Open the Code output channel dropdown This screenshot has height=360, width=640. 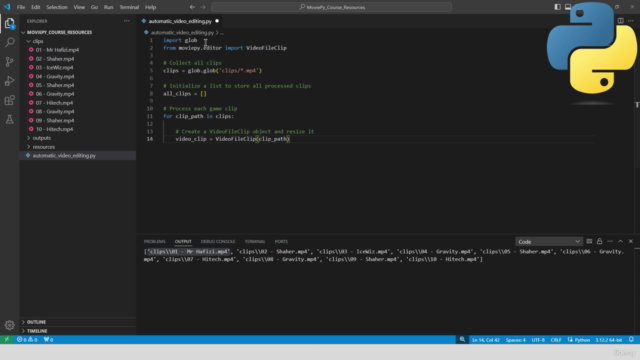[549, 242]
